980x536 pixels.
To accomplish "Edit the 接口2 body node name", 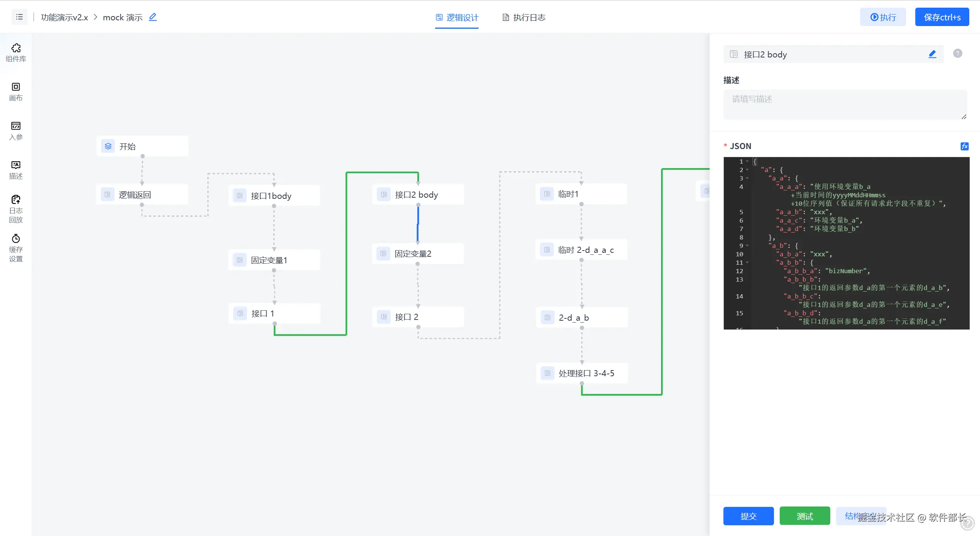I will coord(932,54).
